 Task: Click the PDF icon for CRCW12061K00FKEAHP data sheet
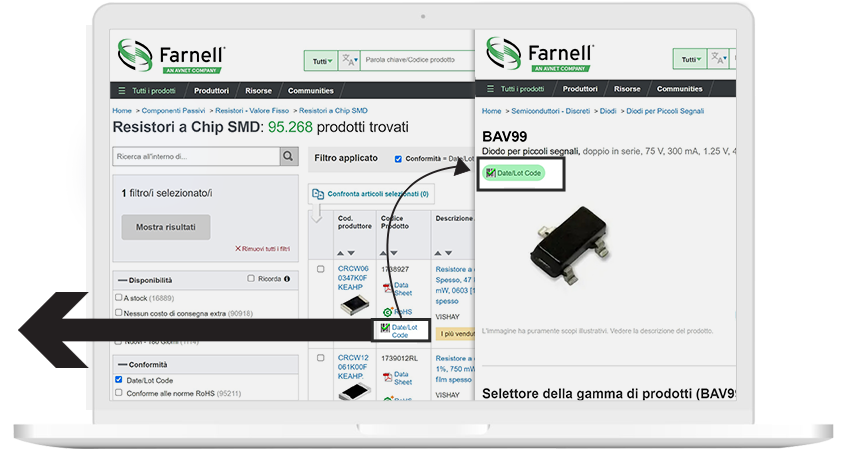coord(387,378)
